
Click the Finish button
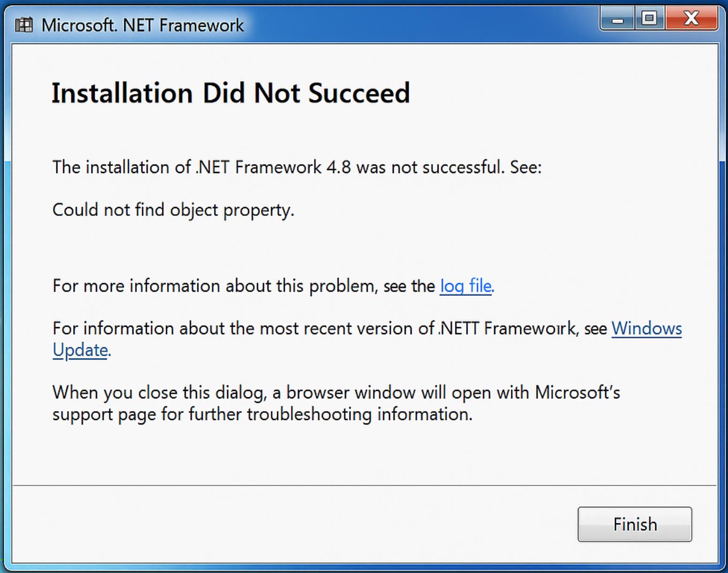635,524
